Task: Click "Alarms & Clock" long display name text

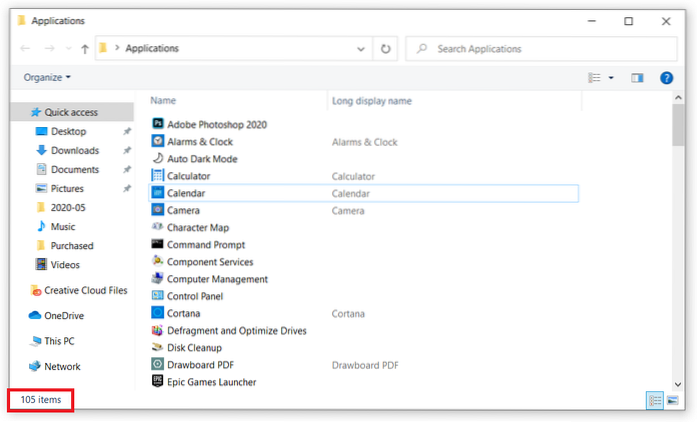Action: tap(365, 142)
